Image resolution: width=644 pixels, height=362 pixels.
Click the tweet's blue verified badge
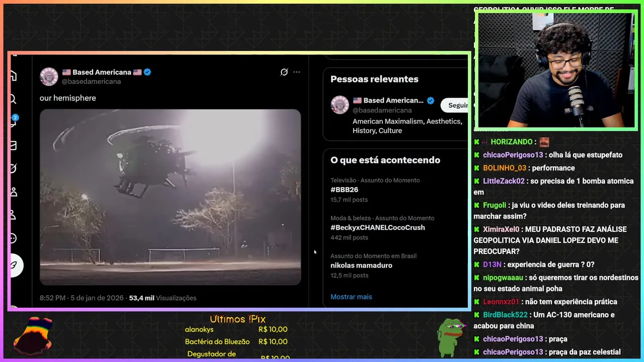click(147, 72)
